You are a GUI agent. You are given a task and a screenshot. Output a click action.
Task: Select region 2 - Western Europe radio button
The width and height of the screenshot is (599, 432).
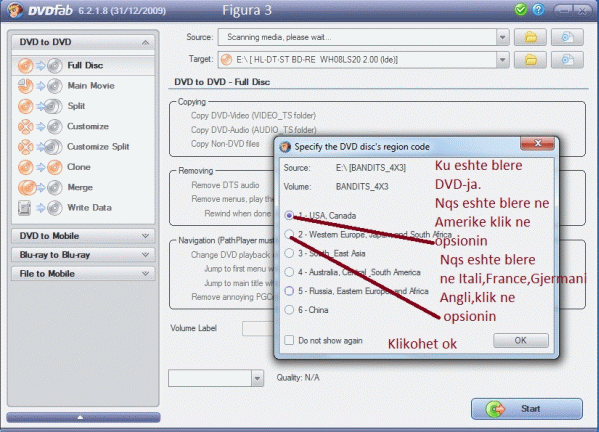tap(289, 234)
